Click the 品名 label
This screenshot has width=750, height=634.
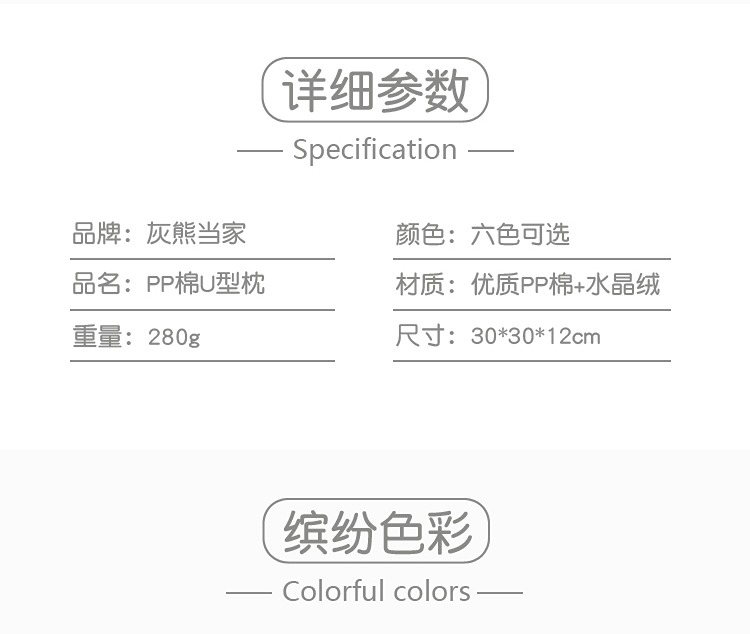coord(96,285)
